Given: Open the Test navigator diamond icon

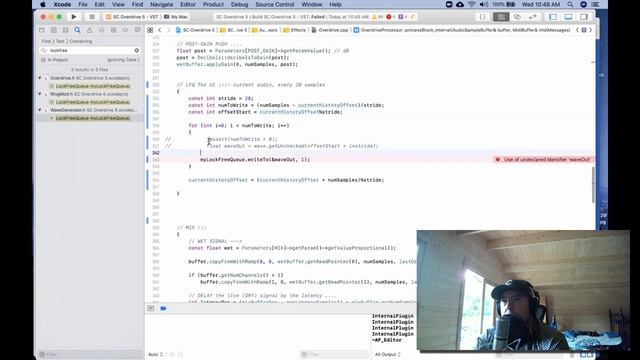Looking at the screenshot, I should pos(101,30).
